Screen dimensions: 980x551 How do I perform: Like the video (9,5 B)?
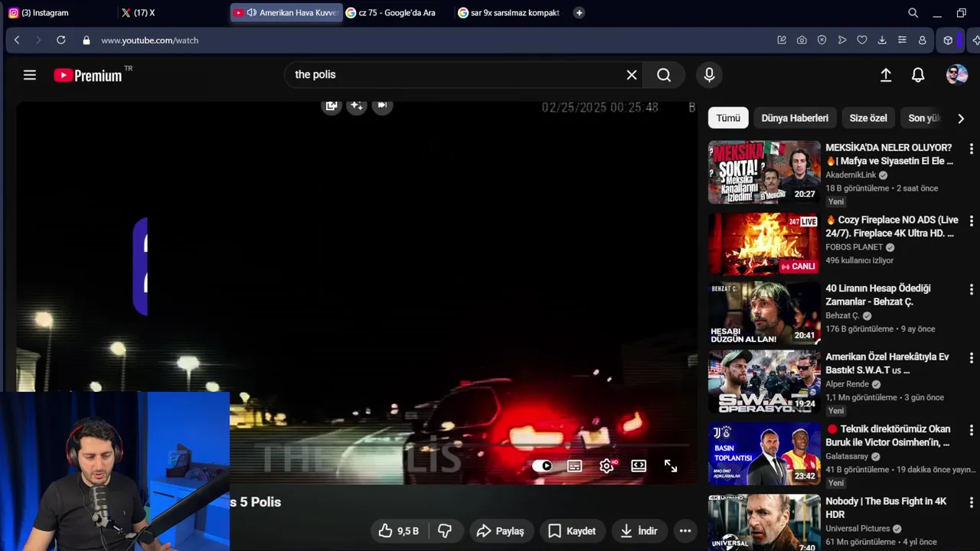[x=399, y=531]
